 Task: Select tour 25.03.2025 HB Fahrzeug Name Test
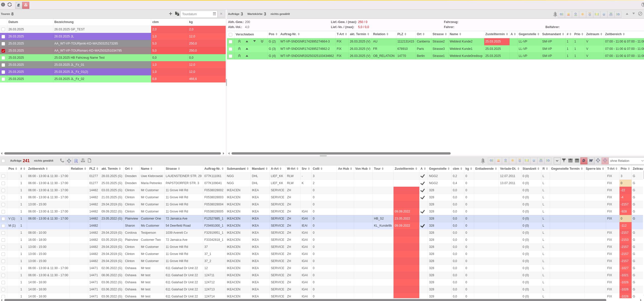point(79,58)
